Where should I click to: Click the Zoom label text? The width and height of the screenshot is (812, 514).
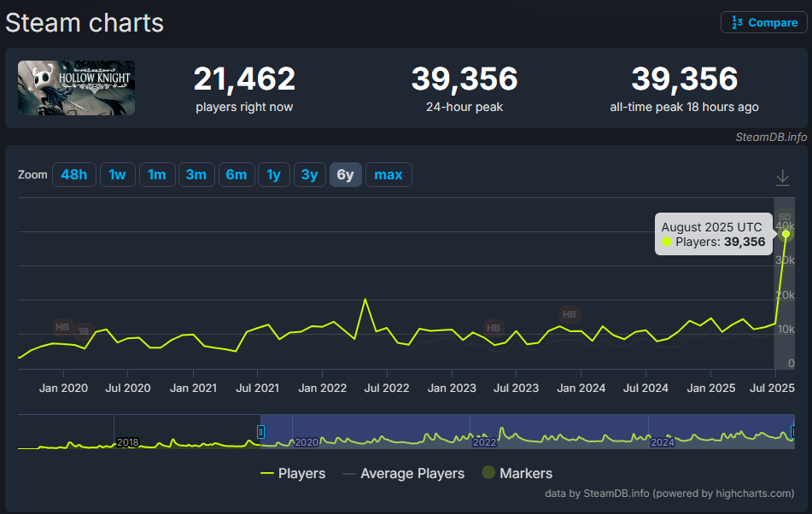(x=32, y=174)
